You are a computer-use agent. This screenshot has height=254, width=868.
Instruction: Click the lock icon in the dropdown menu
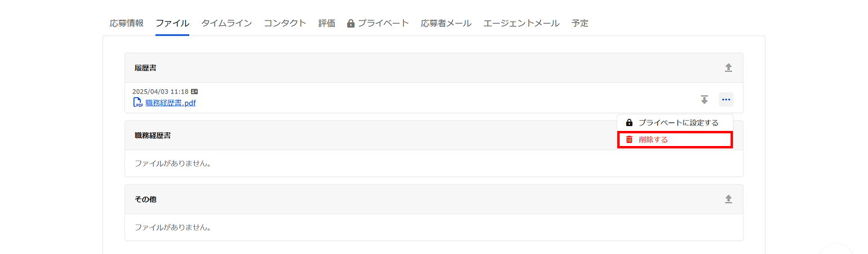(x=629, y=122)
